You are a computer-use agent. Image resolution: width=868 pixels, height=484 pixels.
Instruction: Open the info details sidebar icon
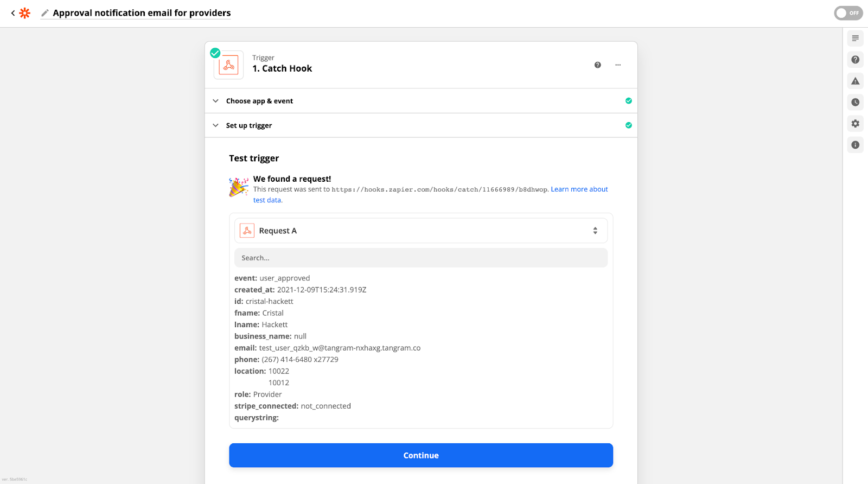(x=855, y=145)
